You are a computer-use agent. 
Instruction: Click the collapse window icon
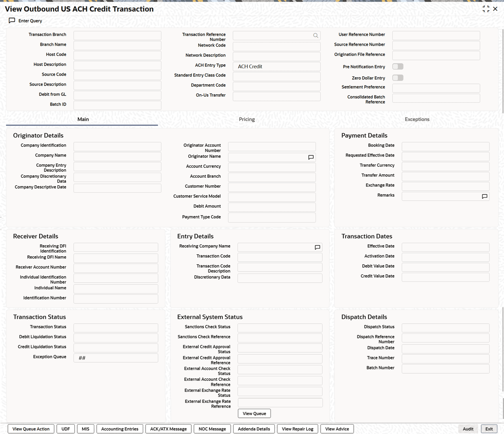click(486, 9)
